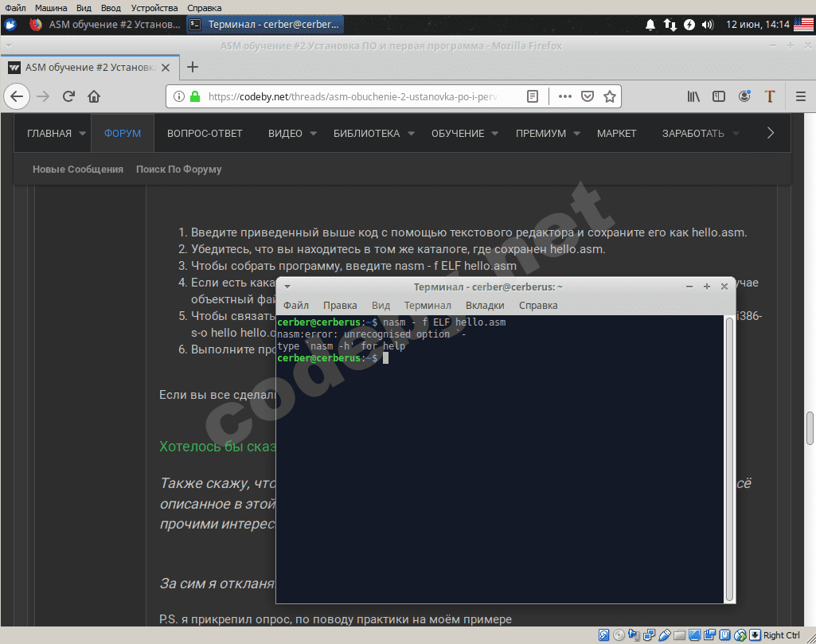Open the Вкладки menu in Terminal

485,306
